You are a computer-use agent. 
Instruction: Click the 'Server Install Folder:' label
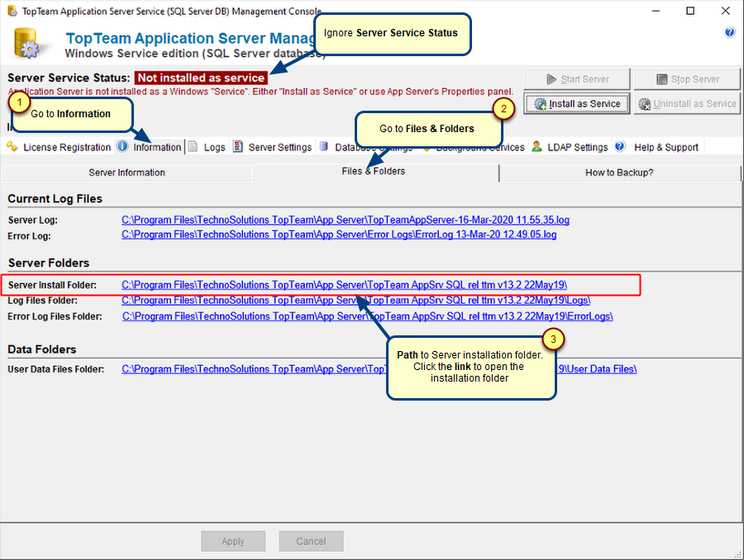(x=52, y=285)
